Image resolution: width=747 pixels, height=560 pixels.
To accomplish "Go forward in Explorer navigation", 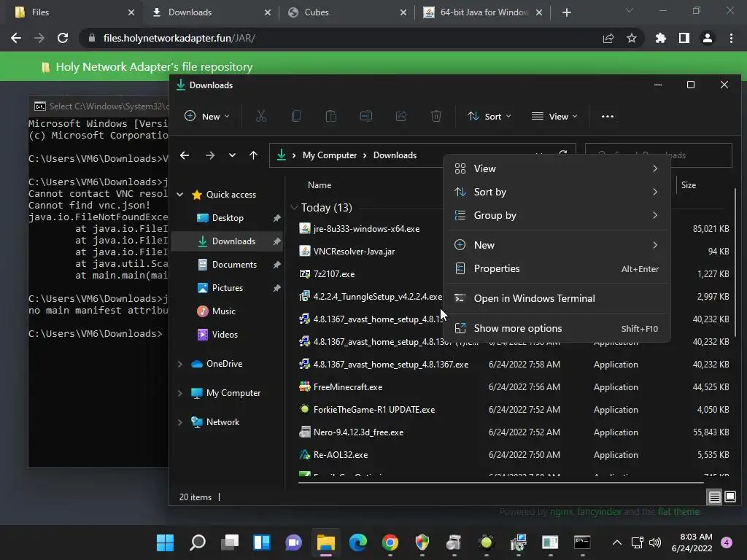I will 209,155.
